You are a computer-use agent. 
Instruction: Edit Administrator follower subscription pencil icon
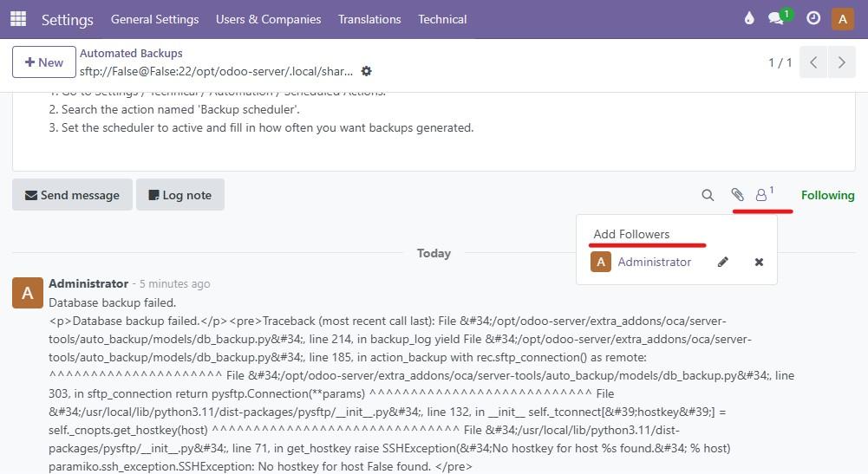tap(723, 263)
